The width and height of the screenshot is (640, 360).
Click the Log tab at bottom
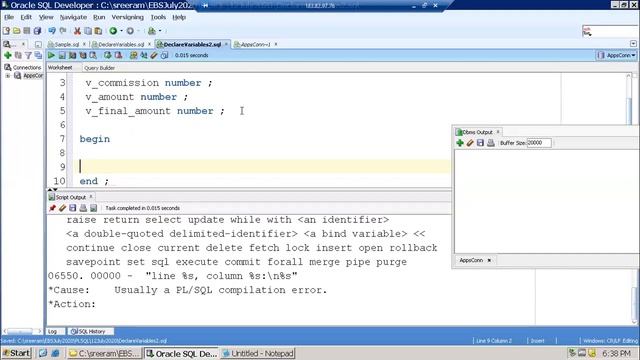pyautogui.click(x=52, y=331)
